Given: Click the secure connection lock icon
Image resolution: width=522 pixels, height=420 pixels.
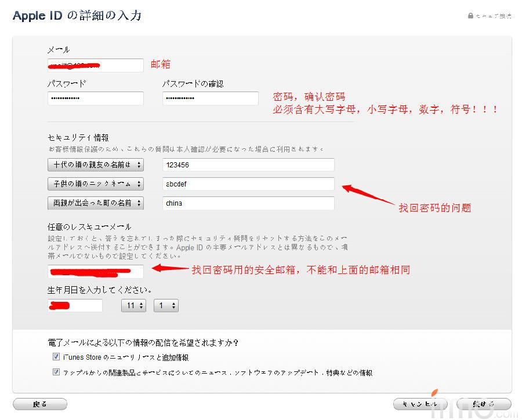Looking at the screenshot, I should 470,16.
